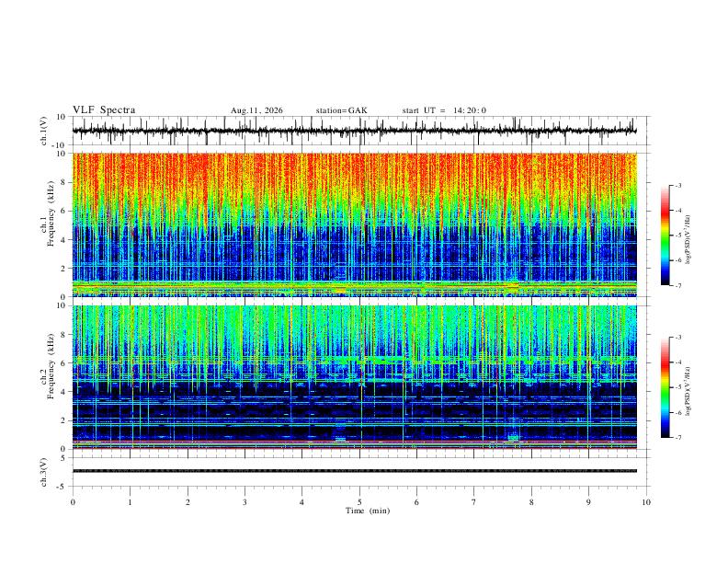The width and height of the screenshot is (728, 563).
Task: Click the ch.2 Frequency (kHz) axis label
Action: (51, 366)
